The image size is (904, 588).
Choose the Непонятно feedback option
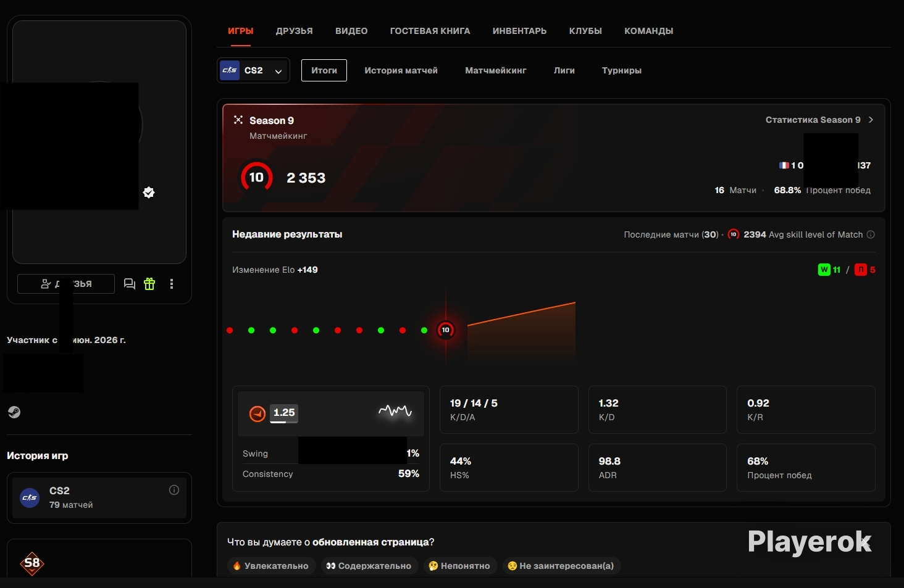[x=461, y=566]
